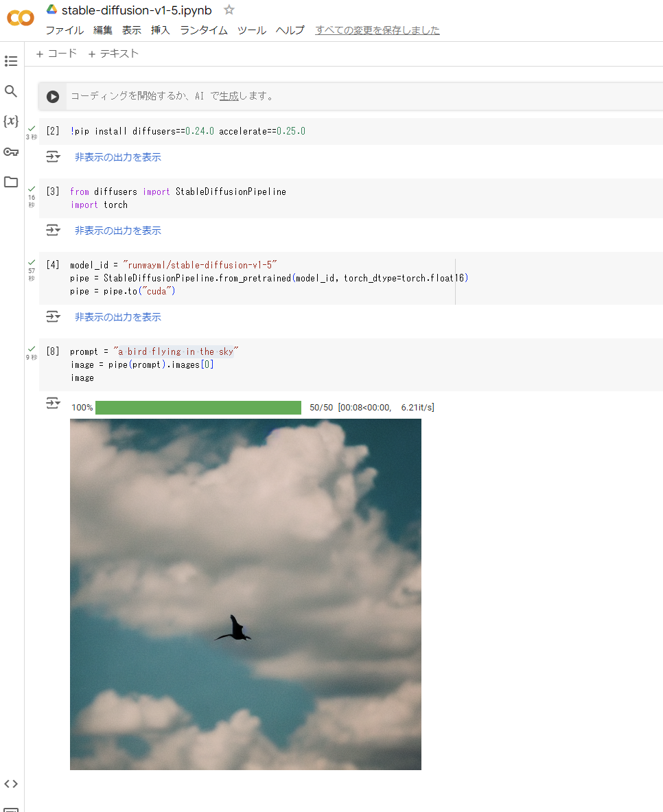Open the table of contents sidebar

[x=10, y=61]
